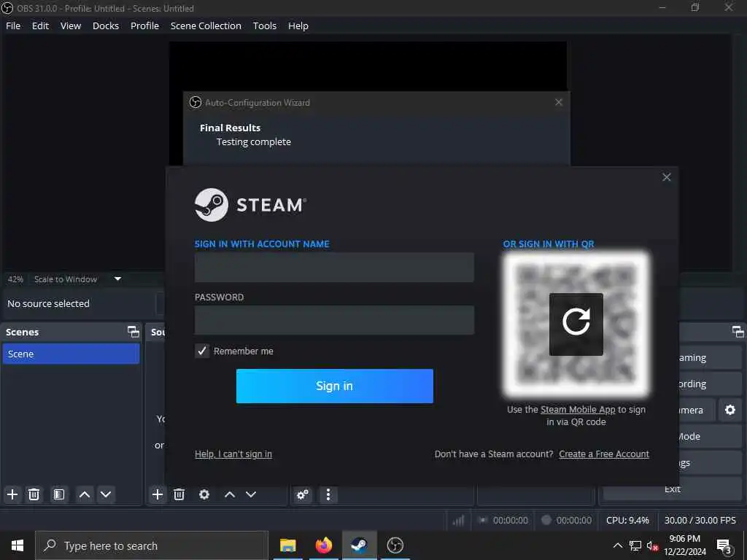The image size is (747, 560).
Task: Open Firefox from taskbar
Action: (323, 545)
